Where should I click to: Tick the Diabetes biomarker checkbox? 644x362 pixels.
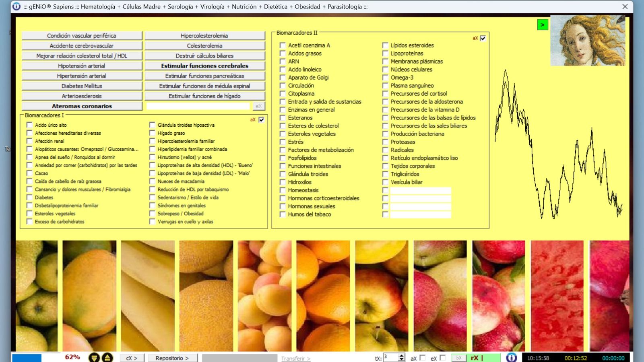29,197
